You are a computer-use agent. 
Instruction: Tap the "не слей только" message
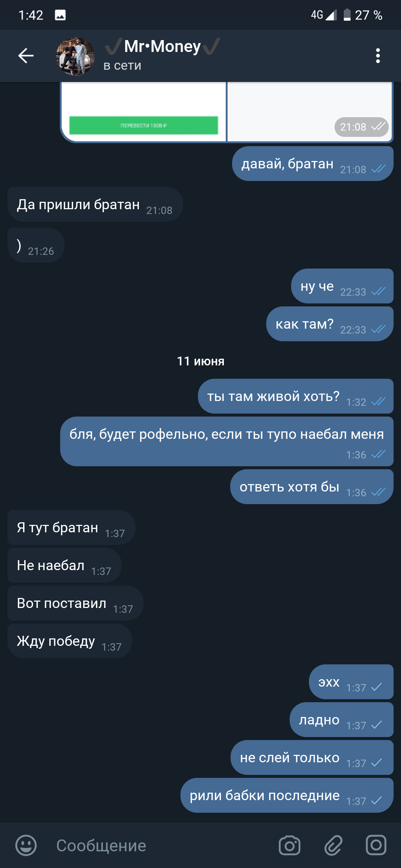[312, 757]
